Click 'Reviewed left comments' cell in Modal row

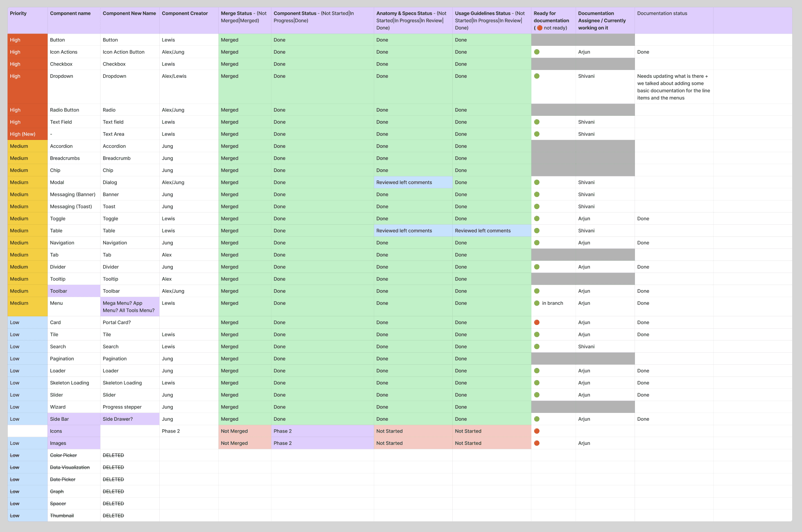tap(404, 183)
